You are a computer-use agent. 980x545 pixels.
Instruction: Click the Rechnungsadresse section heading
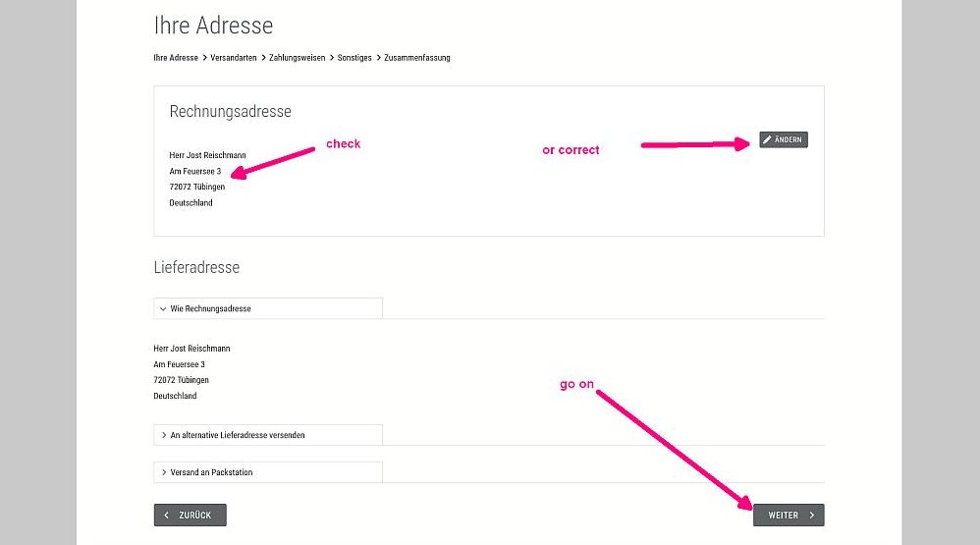(230, 112)
